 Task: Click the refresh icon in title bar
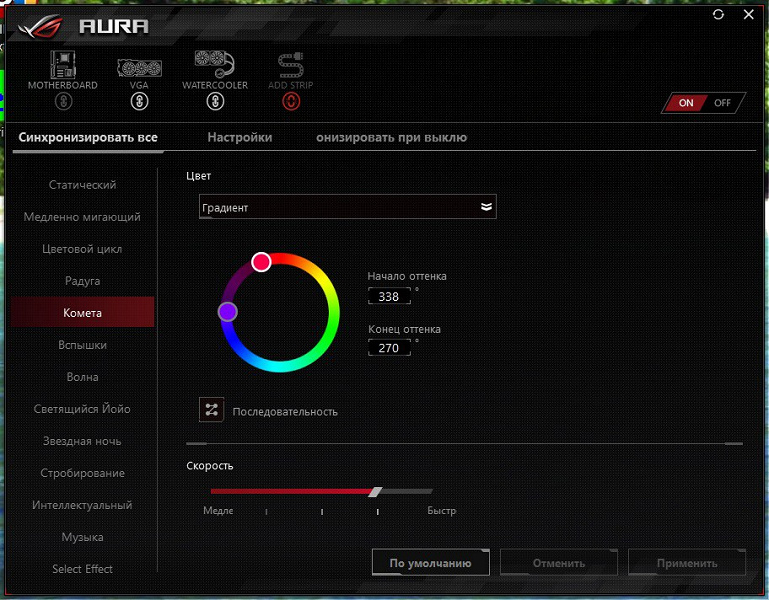coord(718,14)
